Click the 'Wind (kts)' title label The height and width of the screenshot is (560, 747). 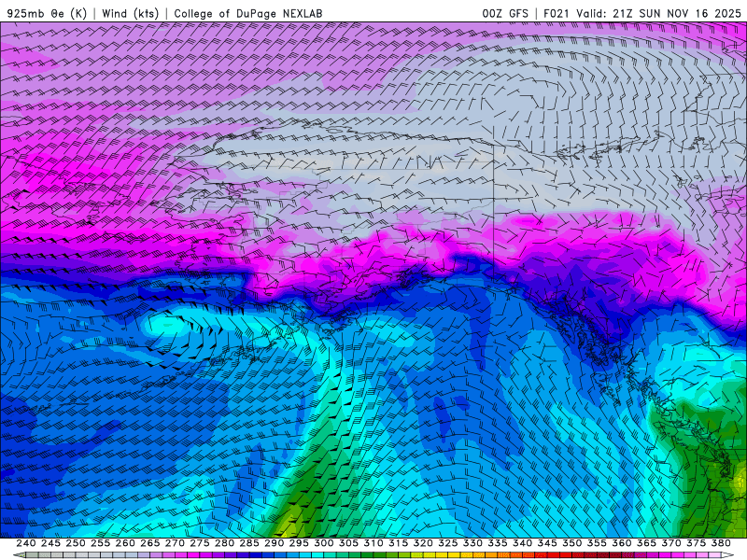[131, 13]
